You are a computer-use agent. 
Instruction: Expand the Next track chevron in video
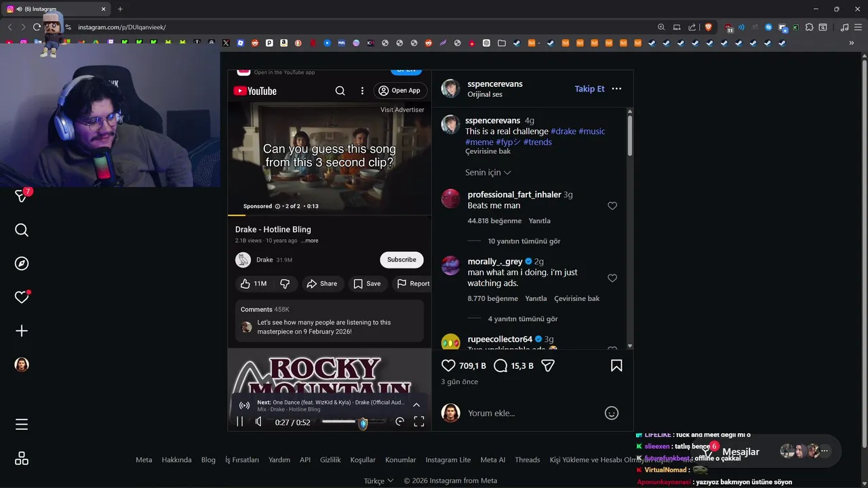[x=416, y=405]
